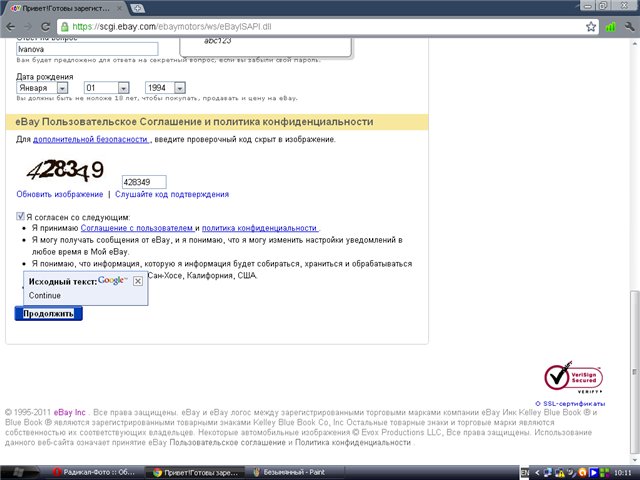Click the footer 'Политика конфиденциальности' link
Image resolution: width=640 pixels, height=480 pixels.
click(353, 442)
